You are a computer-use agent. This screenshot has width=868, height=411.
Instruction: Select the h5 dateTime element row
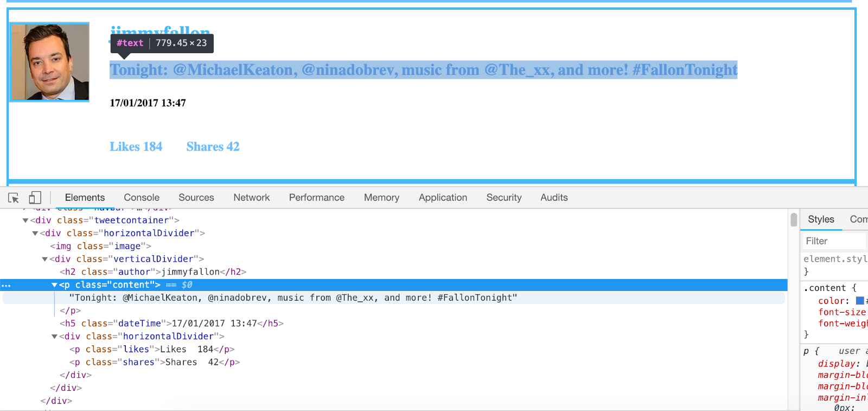pos(171,324)
